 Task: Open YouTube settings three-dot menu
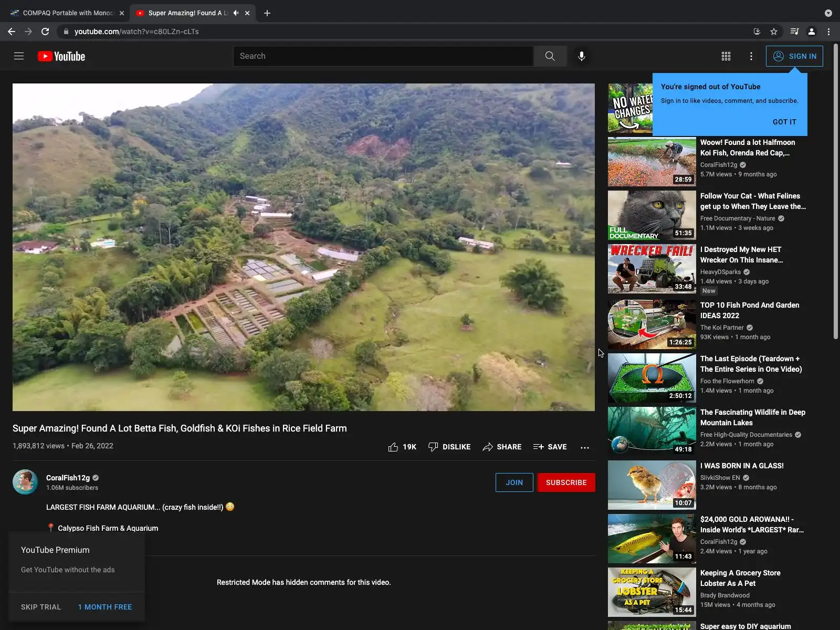coord(751,56)
